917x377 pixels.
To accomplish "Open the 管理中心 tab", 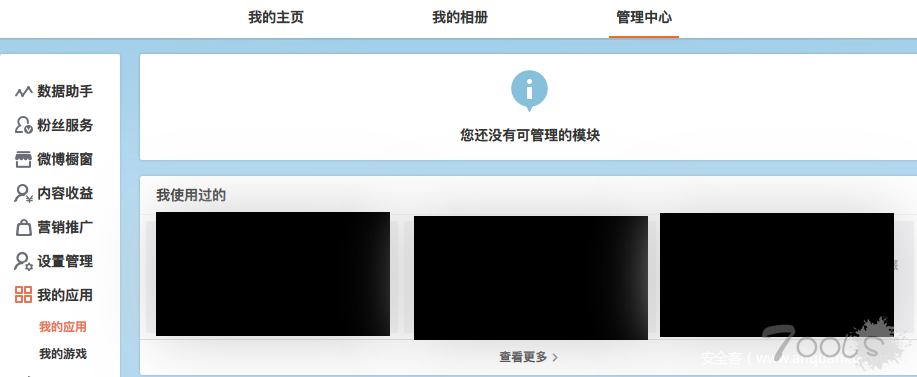I will (x=644, y=18).
